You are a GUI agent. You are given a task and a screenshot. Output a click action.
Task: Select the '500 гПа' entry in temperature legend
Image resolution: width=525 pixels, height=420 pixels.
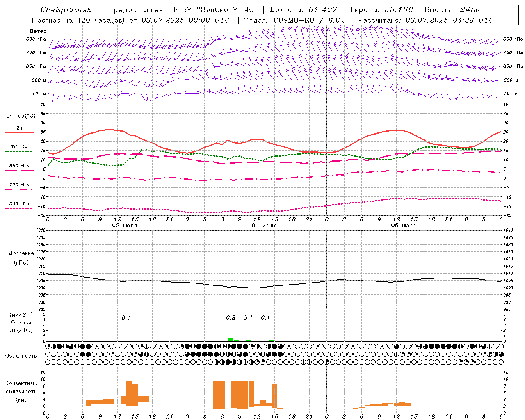coord(19,204)
